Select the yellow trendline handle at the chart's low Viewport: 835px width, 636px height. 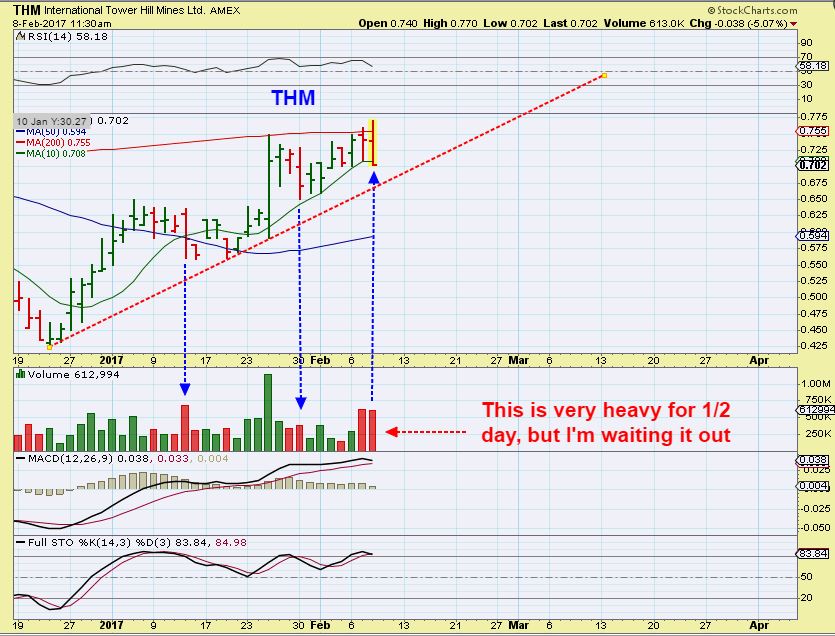[50, 347]
